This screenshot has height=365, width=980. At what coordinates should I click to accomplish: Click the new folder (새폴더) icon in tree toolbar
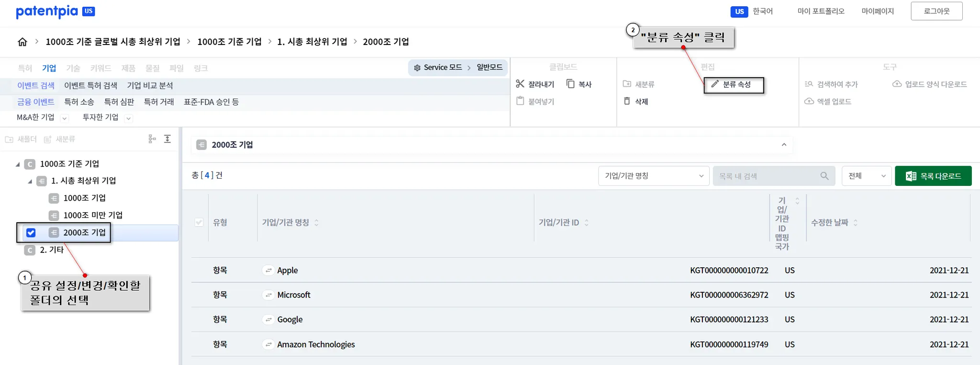[x=9, y=139]
